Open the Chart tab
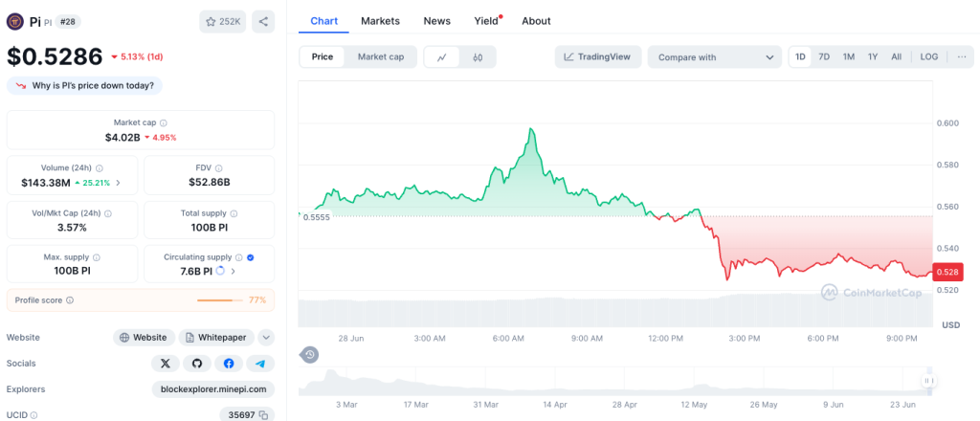The width and height of the screenshot is (980, 421). tap(324, 21)
